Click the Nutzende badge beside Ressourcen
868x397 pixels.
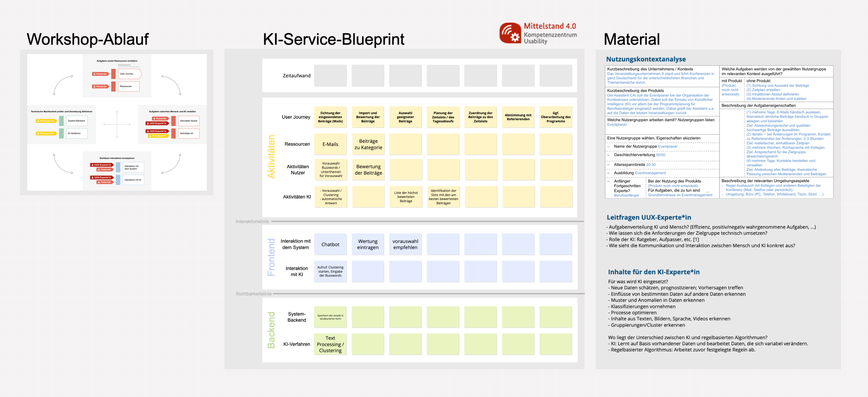pyautogui.click(x=100, y=87)
